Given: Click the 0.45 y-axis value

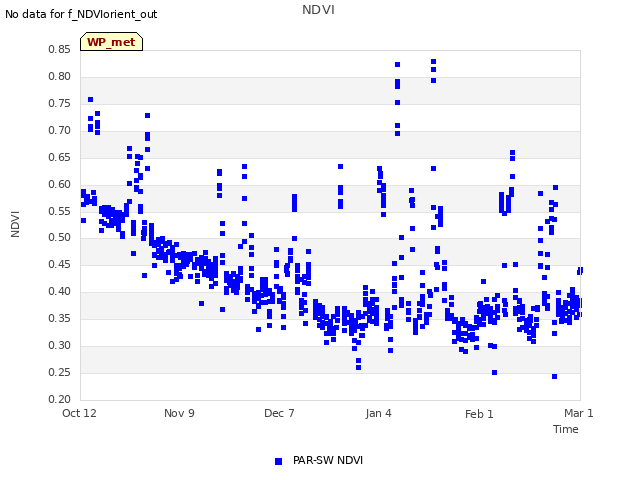Looking at the screenshot, I should pos(60,264).
